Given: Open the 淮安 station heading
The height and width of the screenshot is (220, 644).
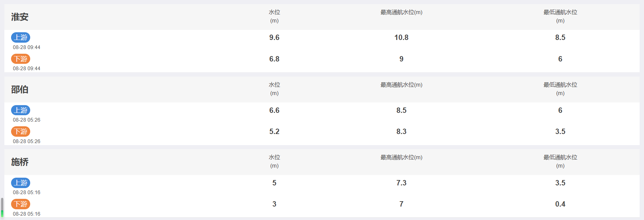Looking at the screenshot, I should point(20,17).
